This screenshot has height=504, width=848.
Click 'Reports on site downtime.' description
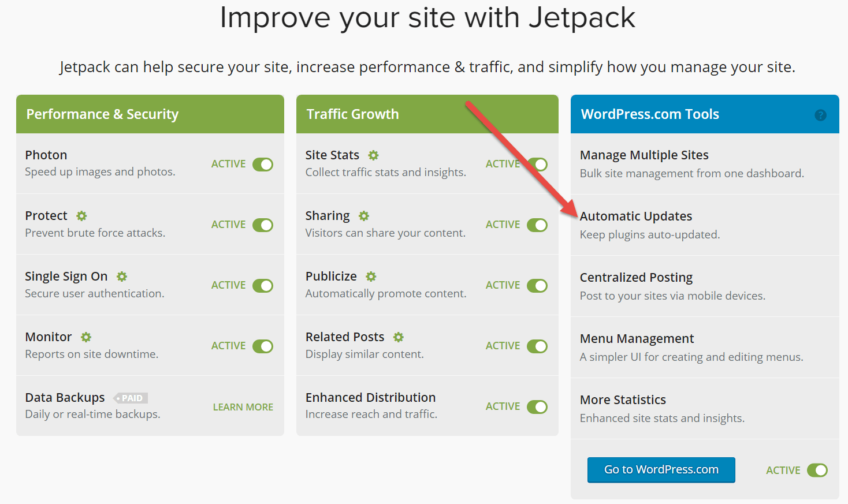pyautogui.click(x=92, y=354)
